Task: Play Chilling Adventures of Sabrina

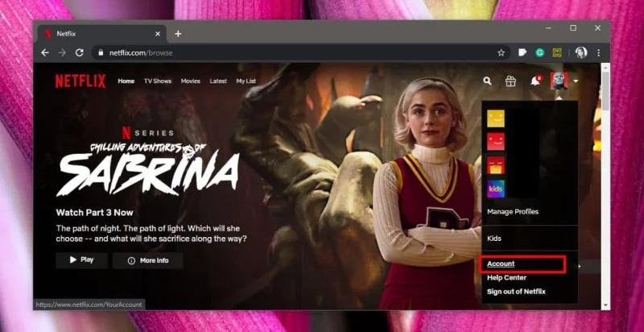Action: (82, 260)
